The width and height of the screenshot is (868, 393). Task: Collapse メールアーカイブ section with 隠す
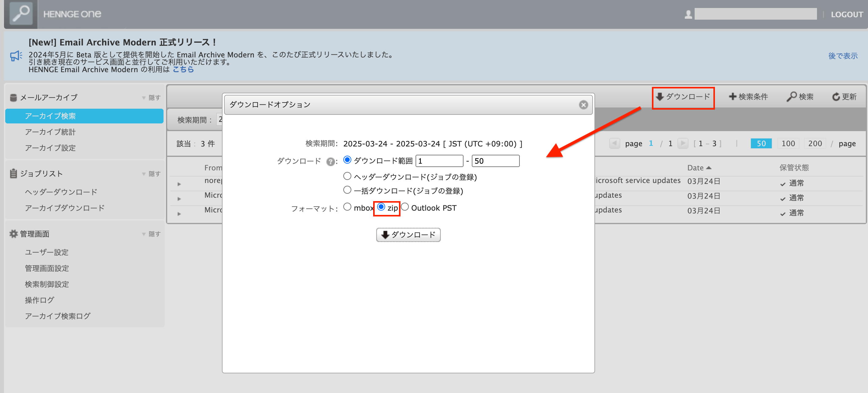point(151,98)
